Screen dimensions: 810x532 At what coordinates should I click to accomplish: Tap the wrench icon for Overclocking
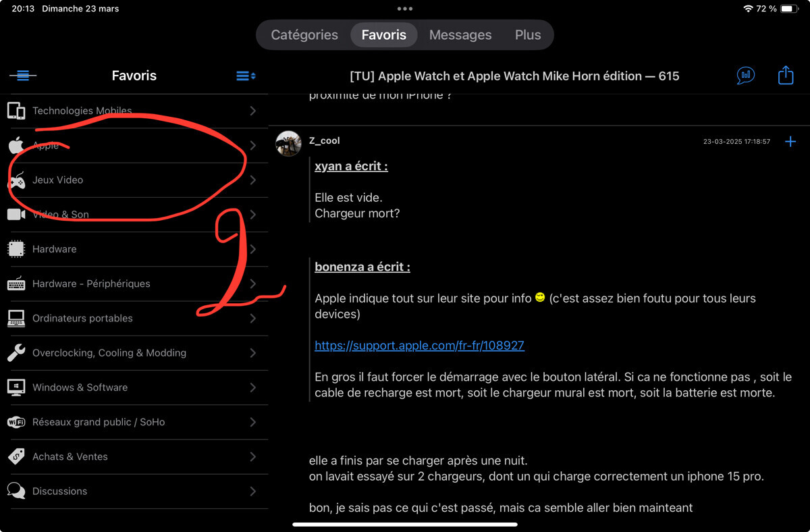coord(16,352)
